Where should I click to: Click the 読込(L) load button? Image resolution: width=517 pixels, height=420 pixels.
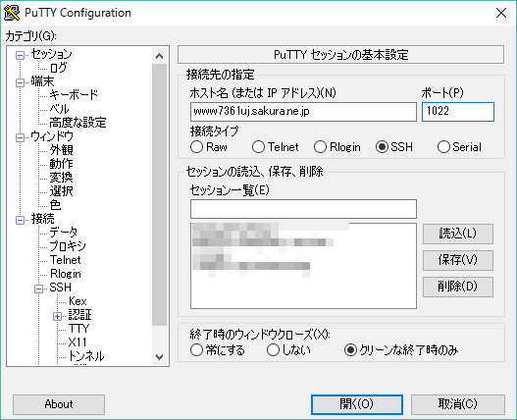[458, 234]
